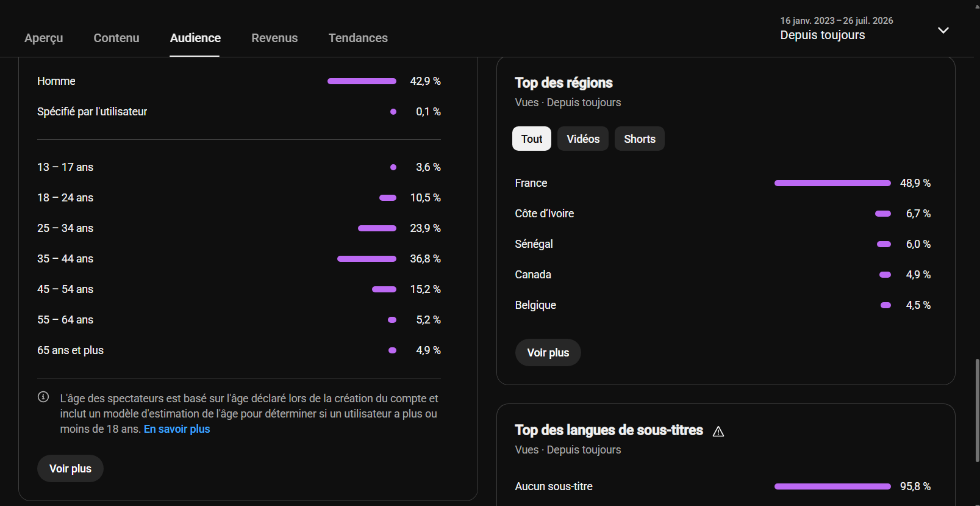This screenshot has width=980, height=506.
Task: Click the warning triangle next to subtitle languages
Action: 718,432
